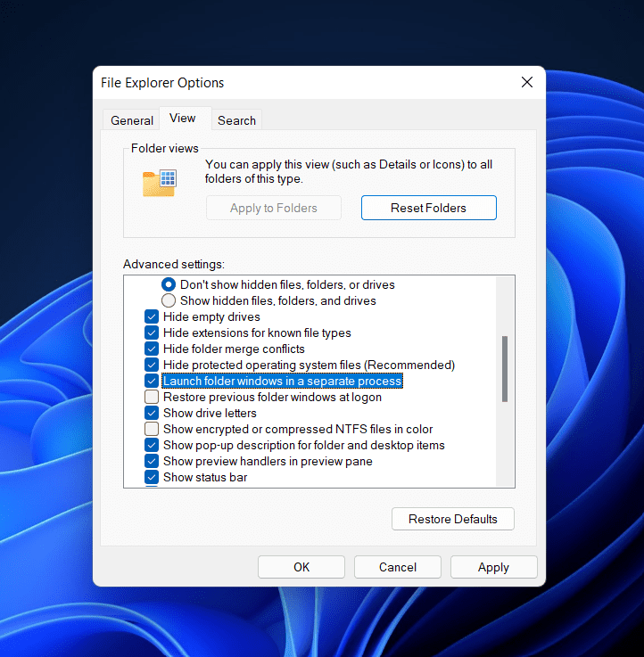Switch to the General tab
644x657 pixels.
[x=132, y=120]
